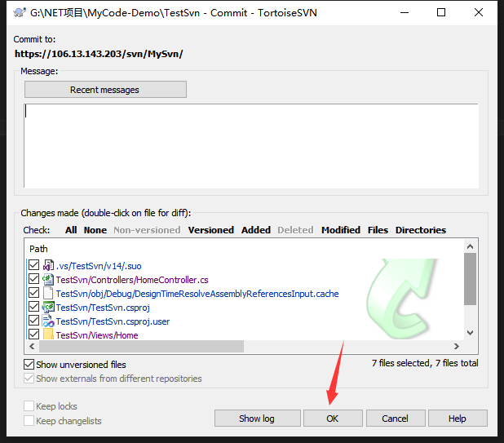504x443 pixels.
Task: Click the TestSvn/Views/Home folder icon
Action: (48, 334)
